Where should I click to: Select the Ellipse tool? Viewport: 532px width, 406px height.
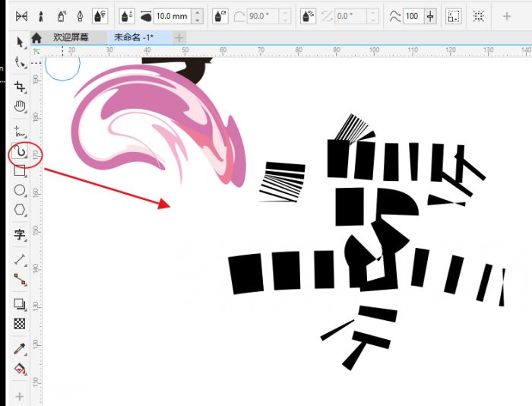coord(20,190)
